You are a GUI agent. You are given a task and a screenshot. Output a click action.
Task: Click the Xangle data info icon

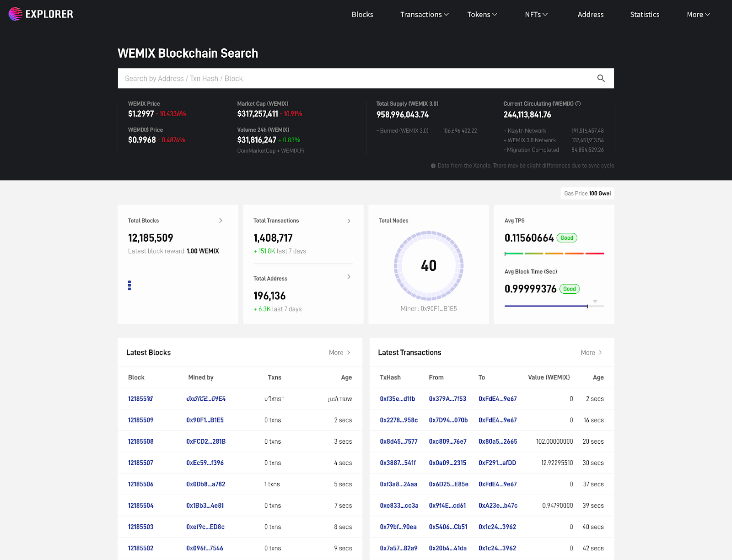point(433,166)
